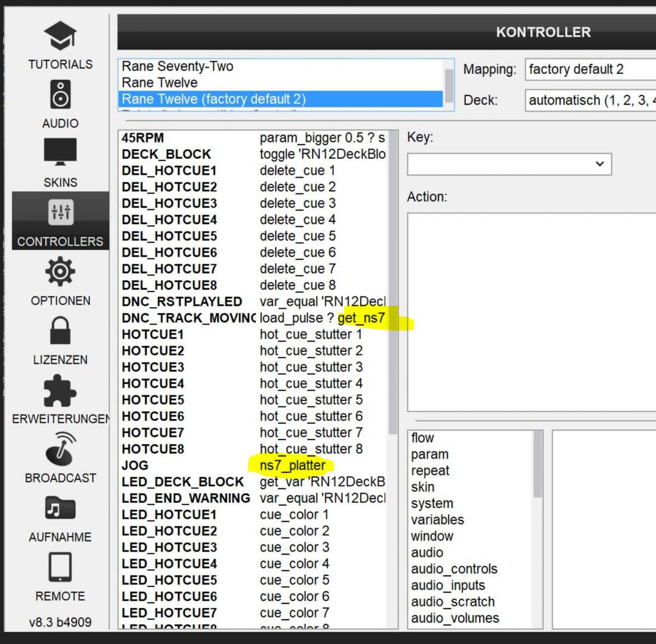Open the Skins monitor icon
This screenshot has height=644, width=656.
pos(60,152)
